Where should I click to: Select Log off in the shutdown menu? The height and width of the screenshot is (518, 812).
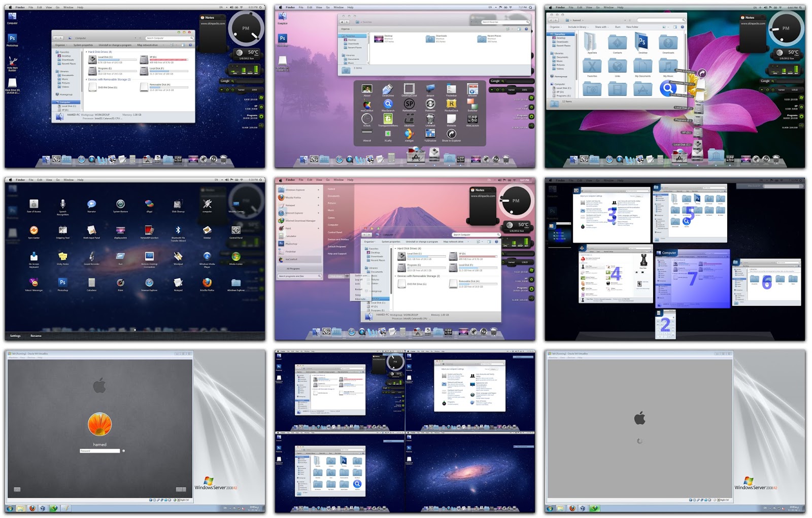pyautogui.click(x=359, y=280)
